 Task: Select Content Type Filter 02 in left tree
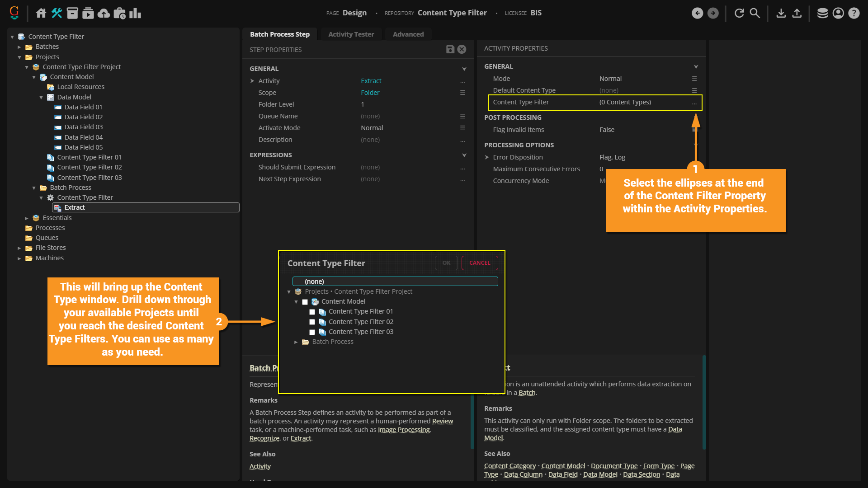tap(89, 167)
